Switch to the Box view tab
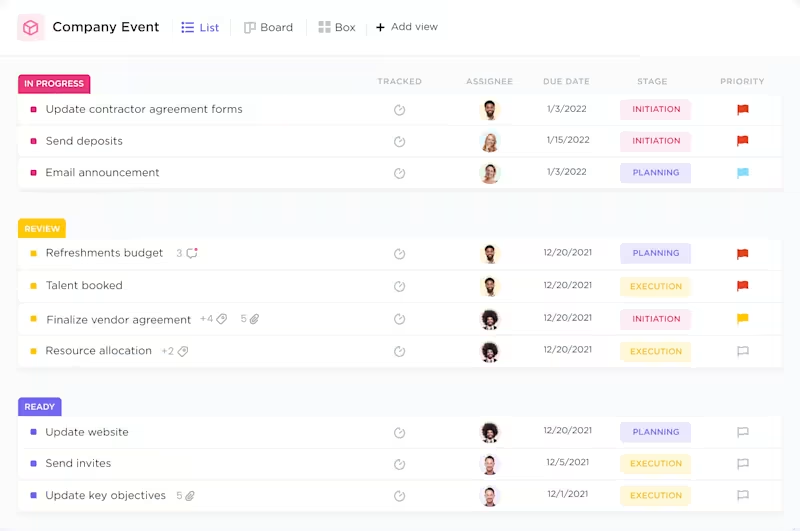Image resolution: width=800 pixels, height=531 pixels. pos(337,28)
